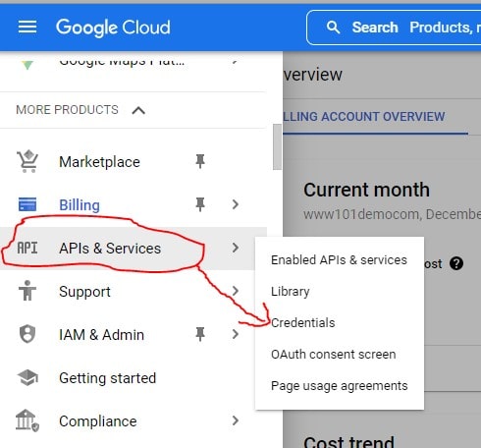Open Support from the sidebar

point(84,292)
